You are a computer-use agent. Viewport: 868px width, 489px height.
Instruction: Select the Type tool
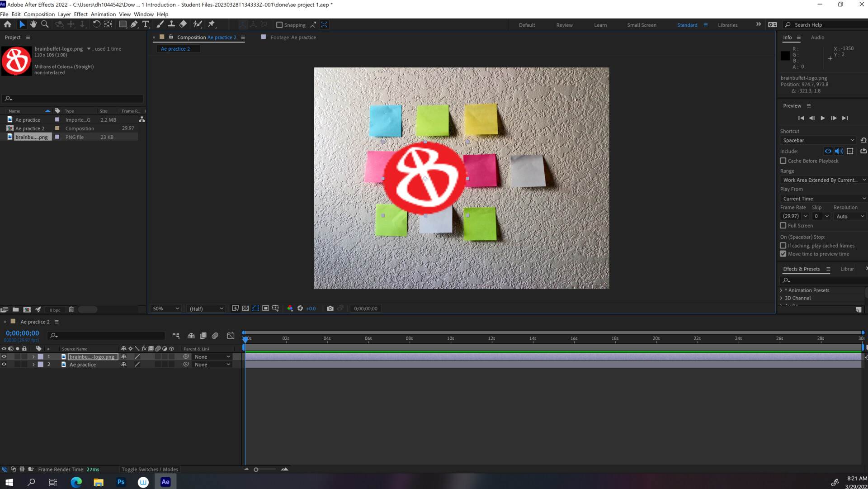(x=145, y=24)
